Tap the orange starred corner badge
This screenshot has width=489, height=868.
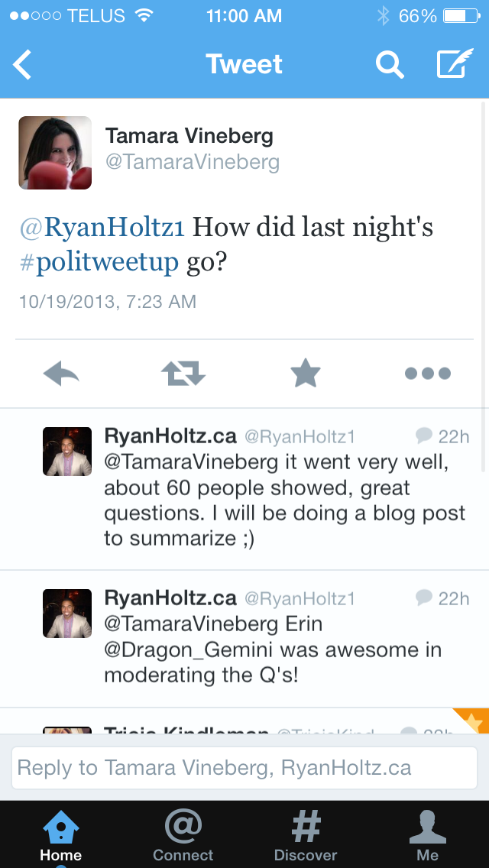(x=475, y=720)
